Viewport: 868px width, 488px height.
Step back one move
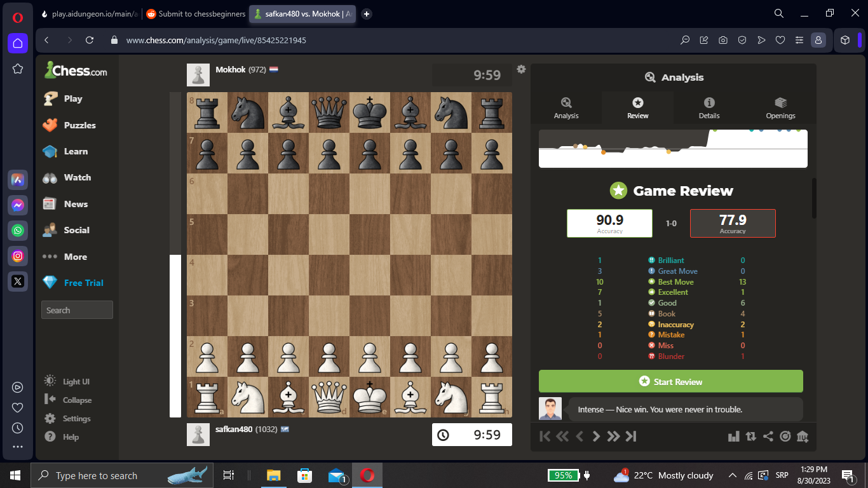click(x=579, y=436)
